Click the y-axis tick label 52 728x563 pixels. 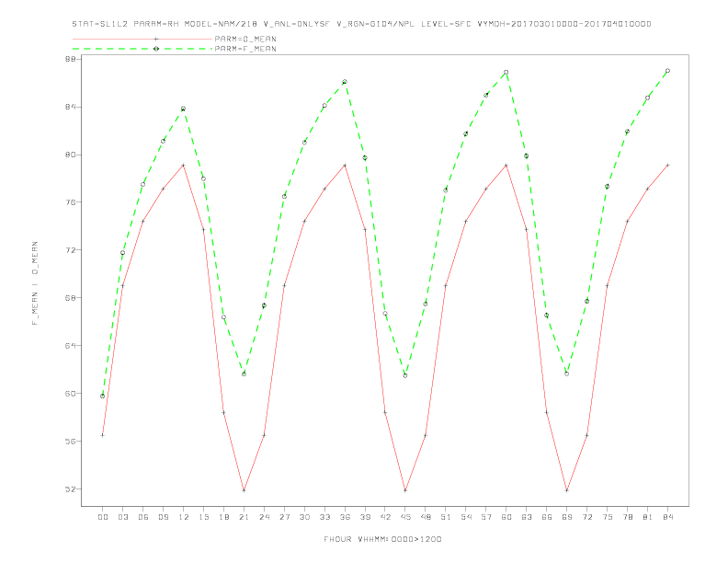pos(71,489)
